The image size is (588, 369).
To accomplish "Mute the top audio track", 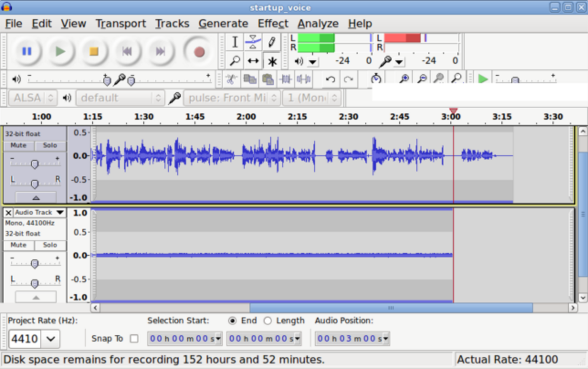I will [19, 146].
